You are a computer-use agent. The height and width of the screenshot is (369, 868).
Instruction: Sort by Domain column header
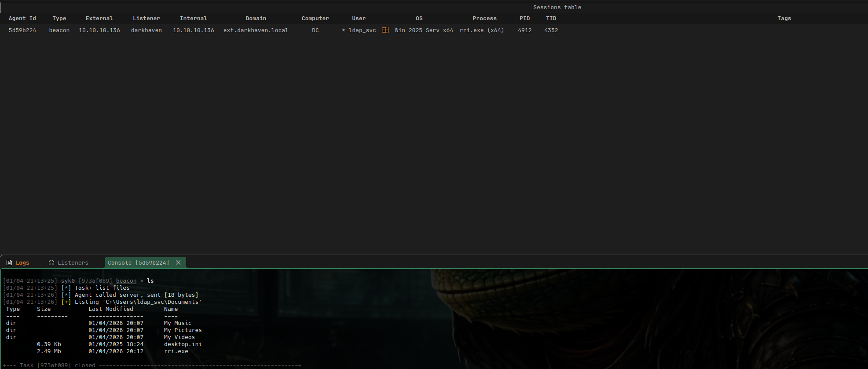tap(256, 18)
